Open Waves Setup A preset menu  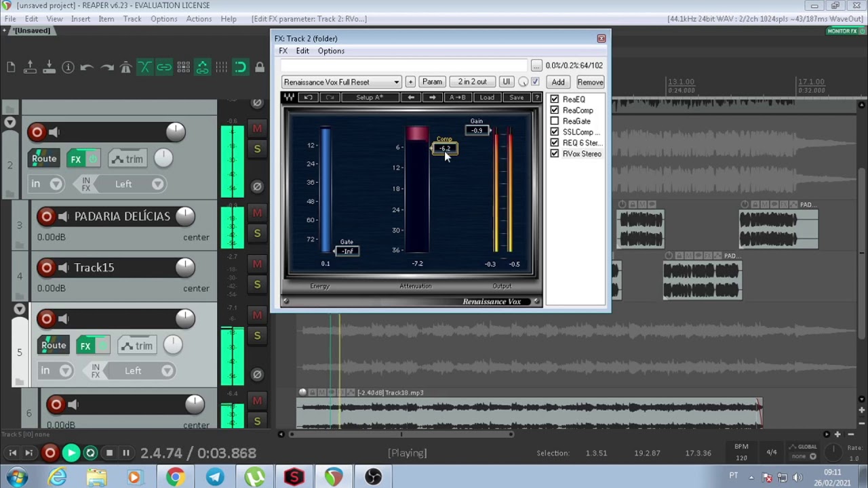[x=370, y=98]
